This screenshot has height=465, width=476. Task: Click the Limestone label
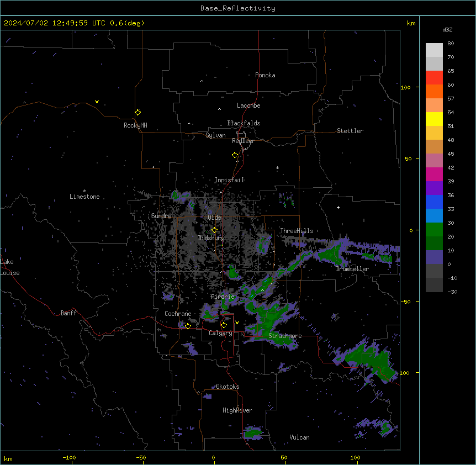pyautogui.click(x=84, y=197)
